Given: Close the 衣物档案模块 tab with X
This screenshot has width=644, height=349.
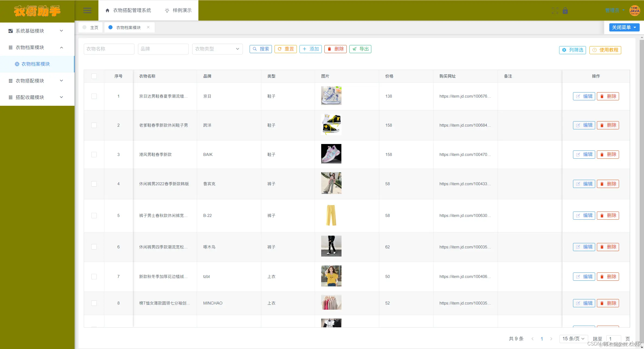Looking at the screenshot, I should click(148, 27).
